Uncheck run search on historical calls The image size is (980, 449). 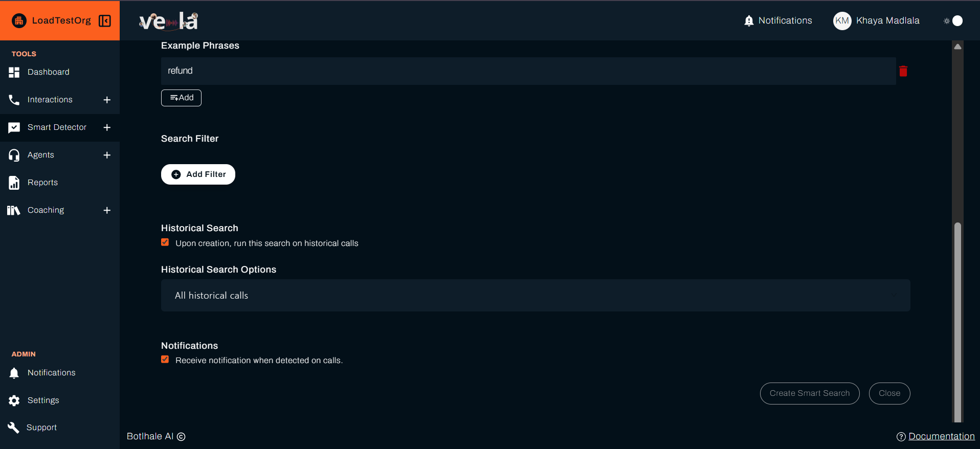pyautogui.click(x=165, y=242)
